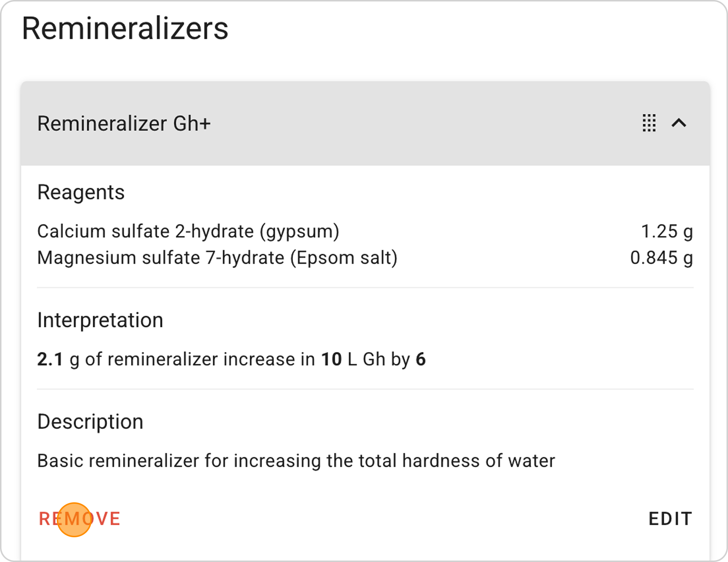The image size is (728, 562).
Task: Remove the Remineralizer Gh+ recipe
Action: (80, 519)
